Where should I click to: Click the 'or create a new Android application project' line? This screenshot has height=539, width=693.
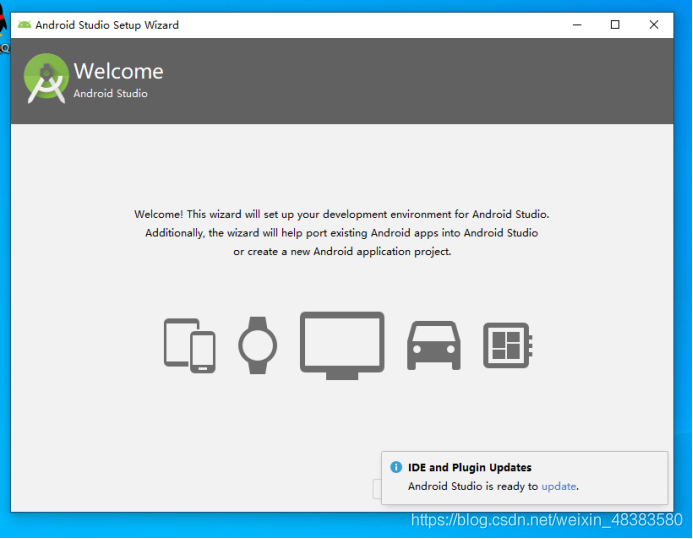click(x=342, y=252)
